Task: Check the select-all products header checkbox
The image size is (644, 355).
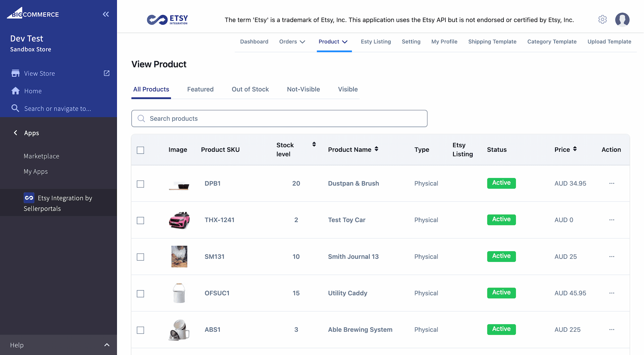Action: coord(141,150)
